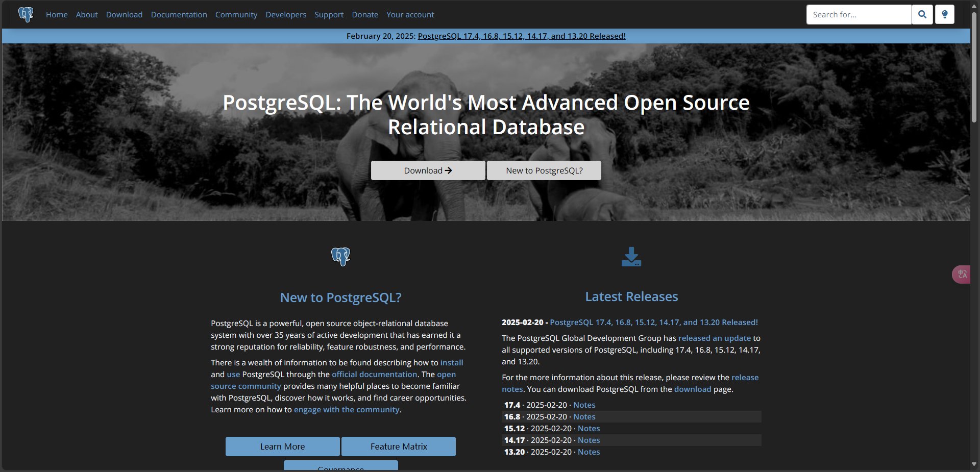980x472 pixels.
Task: Follow the download page link in text
Action: coord(692,389)
